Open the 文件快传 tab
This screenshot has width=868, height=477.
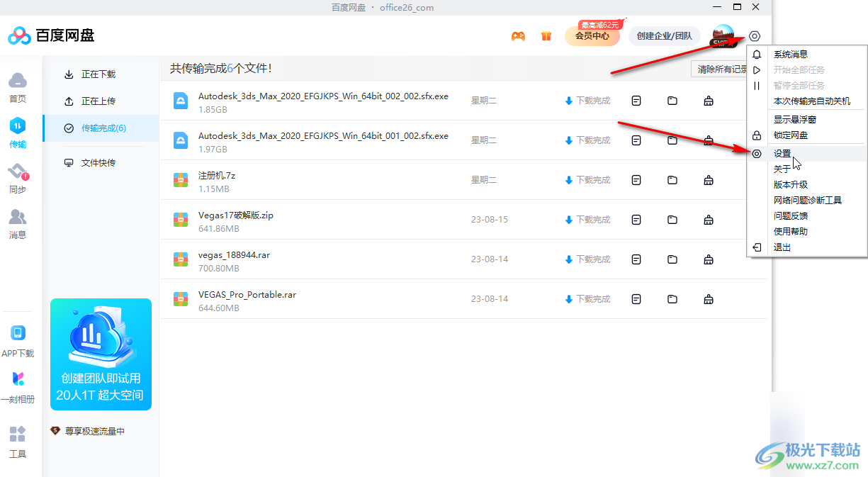click(x=98, y=163)
